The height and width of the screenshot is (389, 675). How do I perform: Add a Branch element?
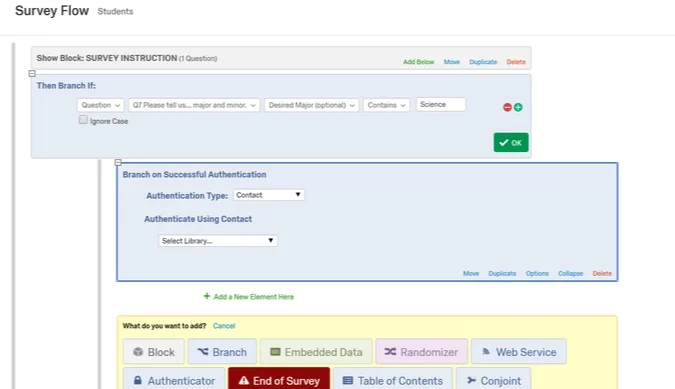tap(222, 352)
